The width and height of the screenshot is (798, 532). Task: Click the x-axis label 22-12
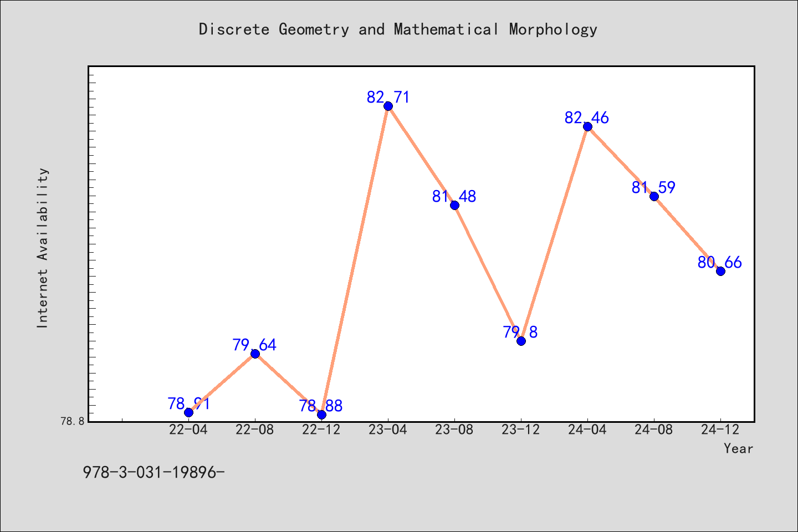click(321, 430)
